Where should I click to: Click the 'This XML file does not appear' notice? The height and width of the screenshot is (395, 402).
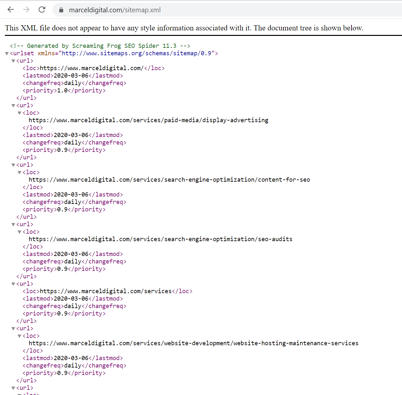(x=184, y=28)
